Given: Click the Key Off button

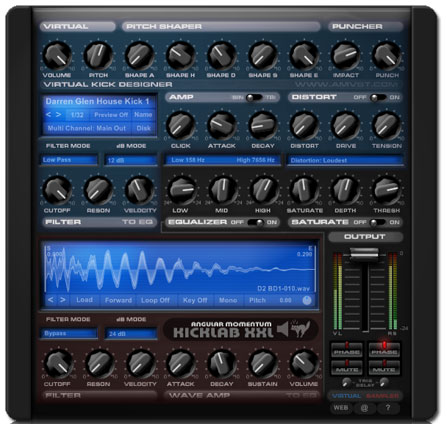Looking at the screenshot, I should (195, 300).
